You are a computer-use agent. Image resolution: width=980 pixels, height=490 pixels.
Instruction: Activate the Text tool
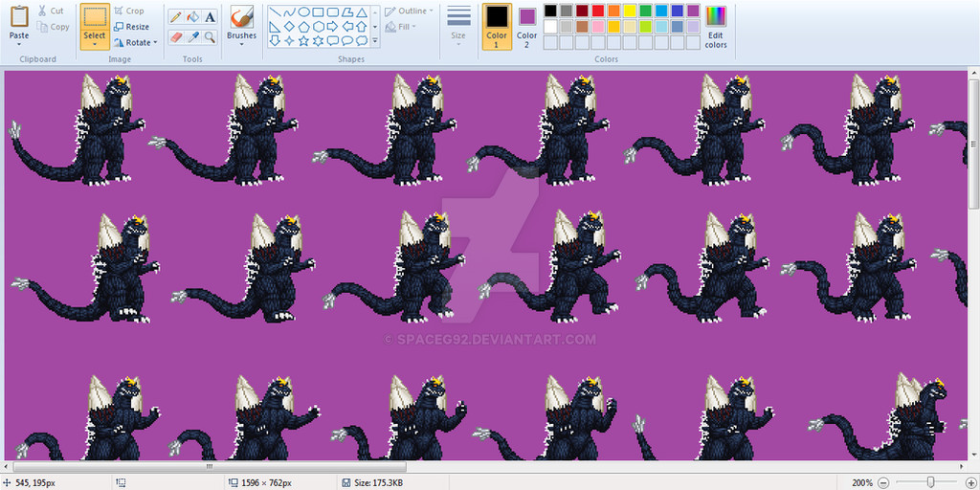(210, 17)
